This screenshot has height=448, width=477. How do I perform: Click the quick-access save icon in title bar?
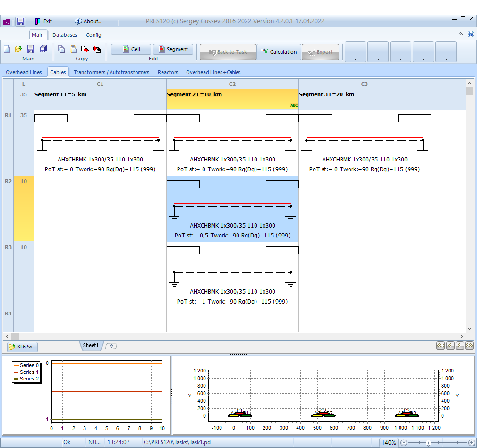tap(20, 22)
